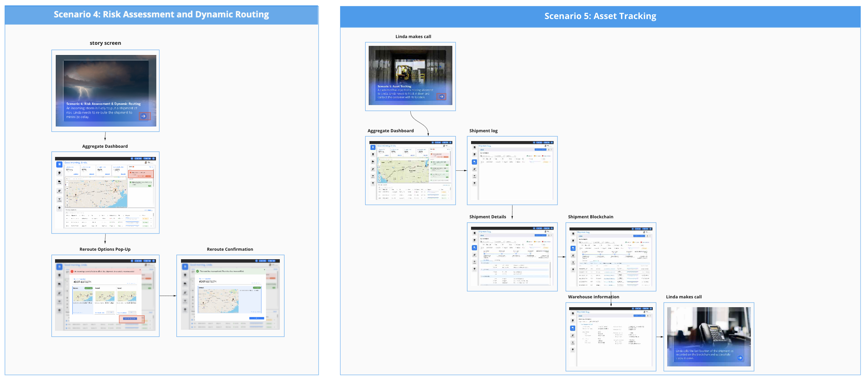868x383 pixels.
Task: Click dashboard grid icon in Scenario 4 Aggregate Dashboard sidebar
Action: click(x=59, y=164)
